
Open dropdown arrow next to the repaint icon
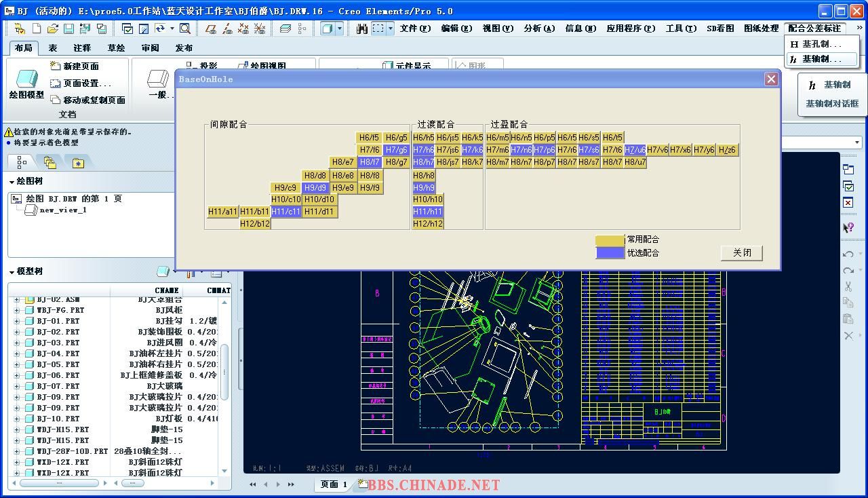(x=172, y=28)
